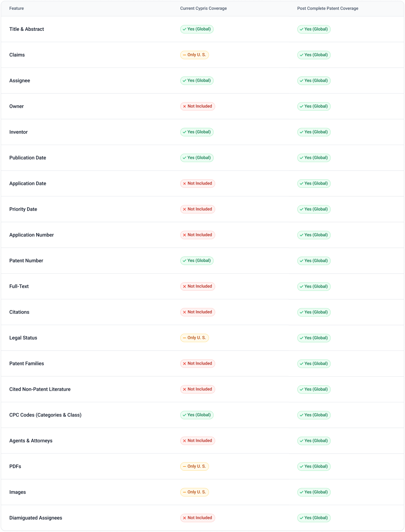The image size is (405, 532).
Task: Click the 'Not Included' badge for Full-Text
Action: point(197,286)
